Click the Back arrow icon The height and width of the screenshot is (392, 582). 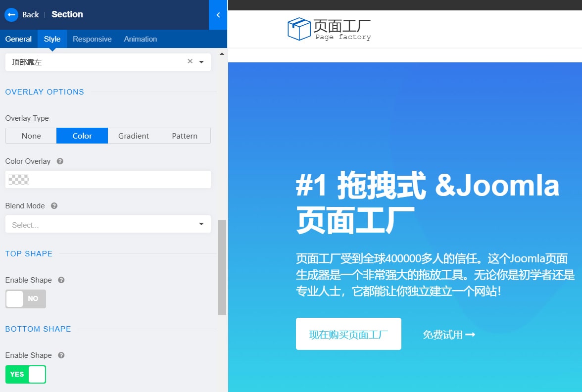(11, 15)
